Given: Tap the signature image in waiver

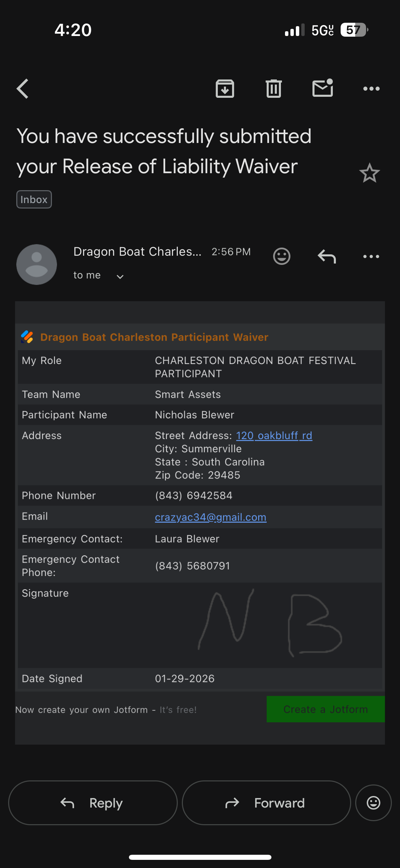Looking at the screenshot, I should (x=270, y=623).
